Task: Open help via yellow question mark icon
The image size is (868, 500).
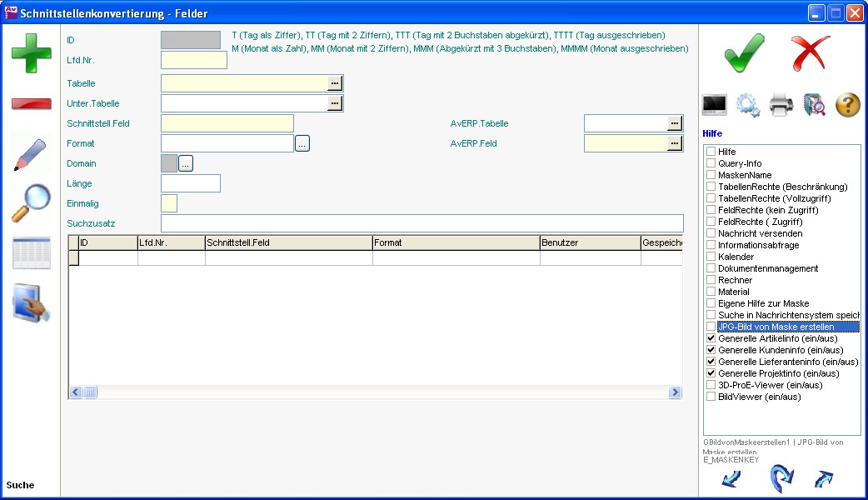Action: click(847, 105)
